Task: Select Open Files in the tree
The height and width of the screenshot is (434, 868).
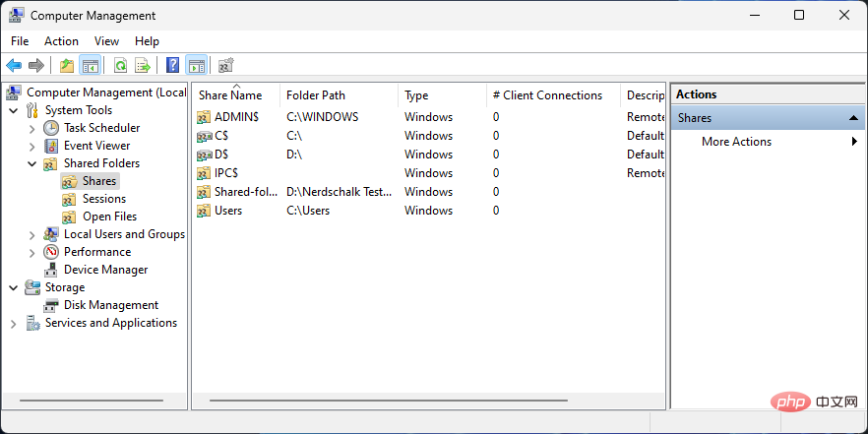Action: point(109,217)
